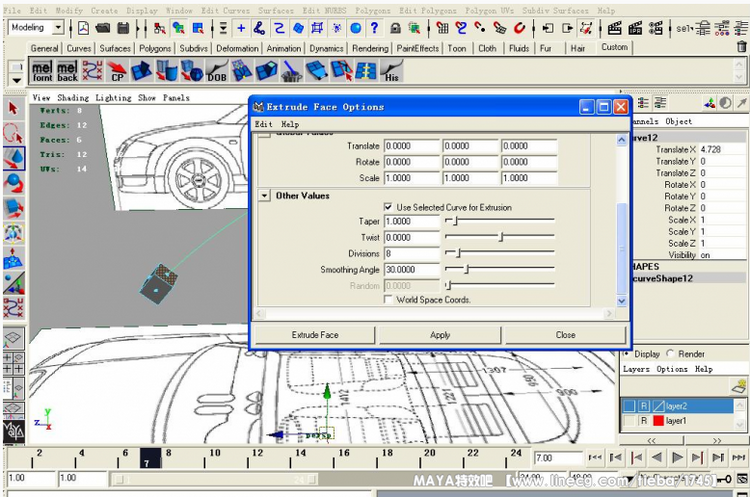The height and width of the screenshot is (497, 750).
Task: Toggle the R box of layer2
Action: point(644,406)
